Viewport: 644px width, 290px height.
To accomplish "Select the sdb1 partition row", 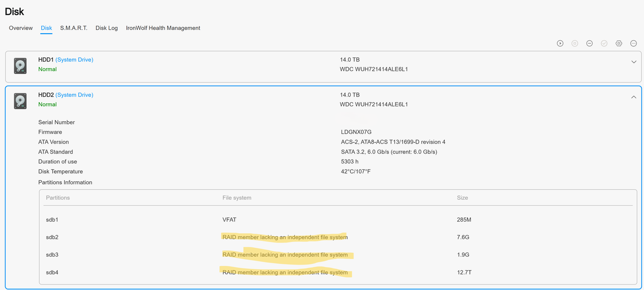I will tap(338, 220).
